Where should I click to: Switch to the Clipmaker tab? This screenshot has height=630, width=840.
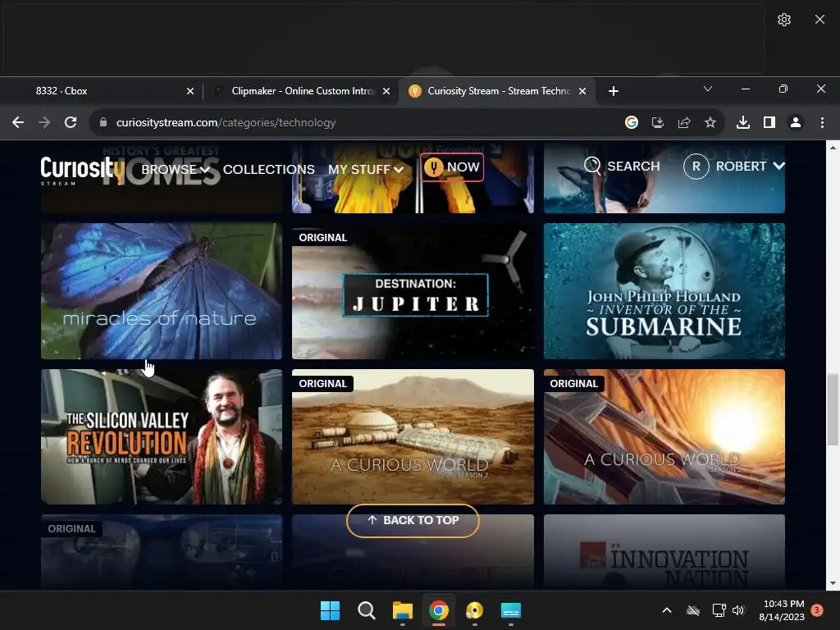300,92
